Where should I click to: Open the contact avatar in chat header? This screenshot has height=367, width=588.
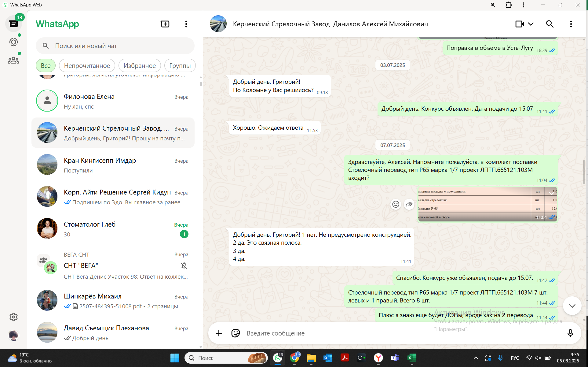[x=218, y=24]
